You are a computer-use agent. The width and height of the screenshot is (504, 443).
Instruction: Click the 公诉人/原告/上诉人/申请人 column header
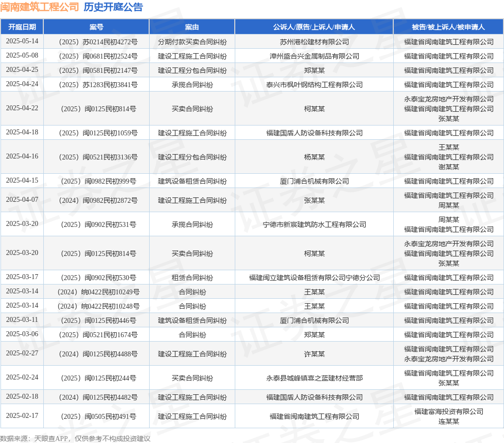(314, 27)
